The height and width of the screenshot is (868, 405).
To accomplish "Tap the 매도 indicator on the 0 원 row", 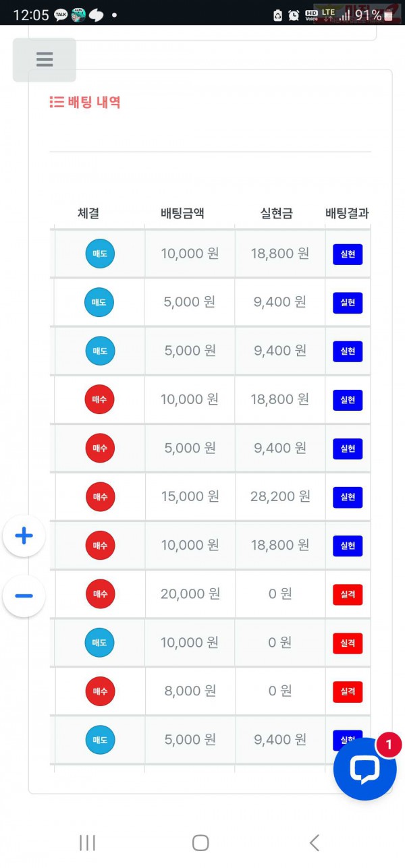I will (99, 643).
